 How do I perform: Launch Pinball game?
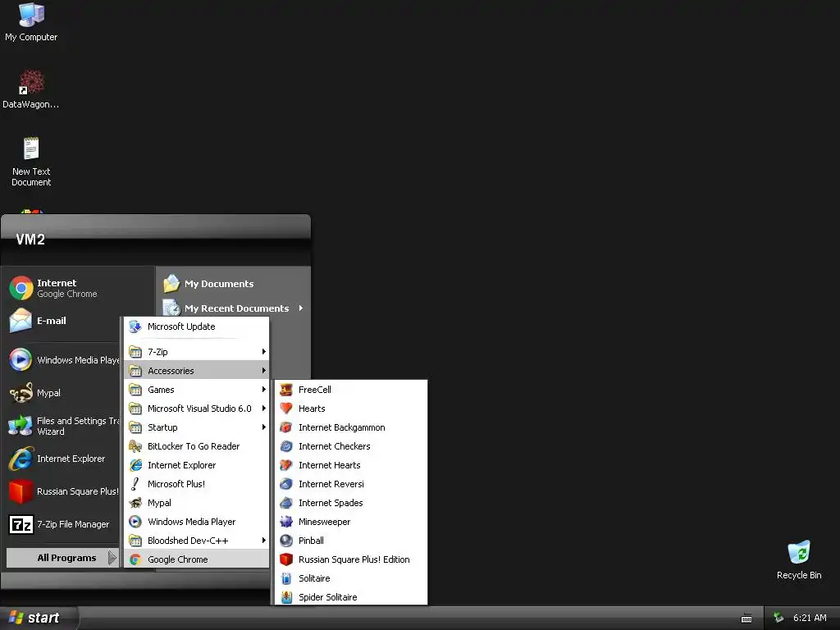pyautogui.click(x=351, y=541)
